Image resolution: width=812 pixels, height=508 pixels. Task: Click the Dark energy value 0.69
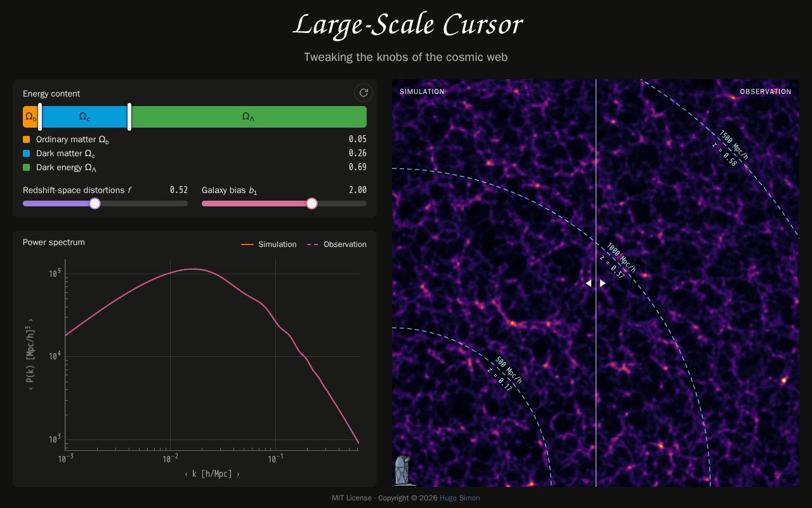point(358,167)
